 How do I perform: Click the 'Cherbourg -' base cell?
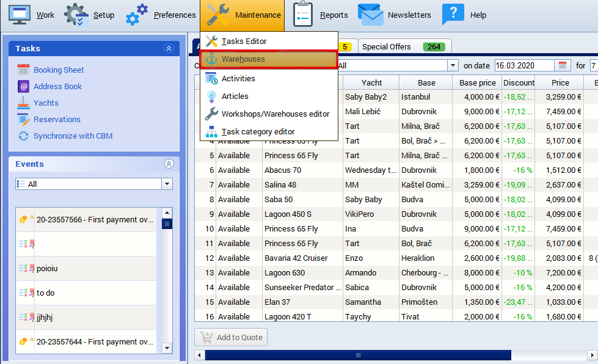(426, 273)
